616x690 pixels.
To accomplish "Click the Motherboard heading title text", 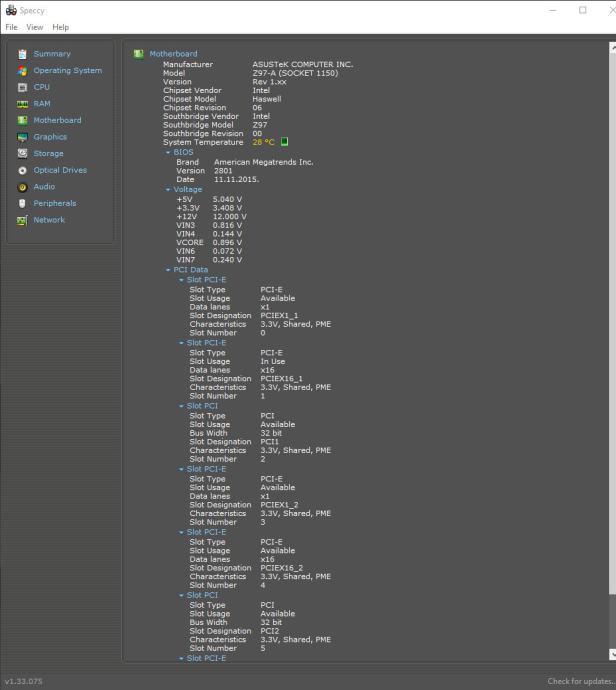I will [173, 54].
